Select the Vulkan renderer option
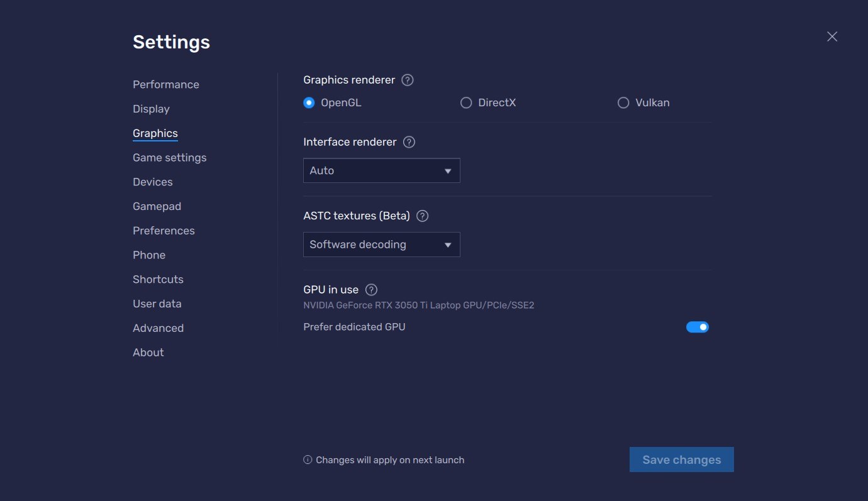Image resolution: width=868 pixels, height=501 pixels. tap(623, 102)
